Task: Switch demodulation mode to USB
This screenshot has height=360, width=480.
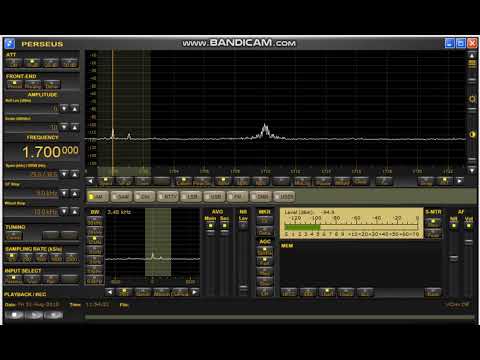Action: pos(214,197)
